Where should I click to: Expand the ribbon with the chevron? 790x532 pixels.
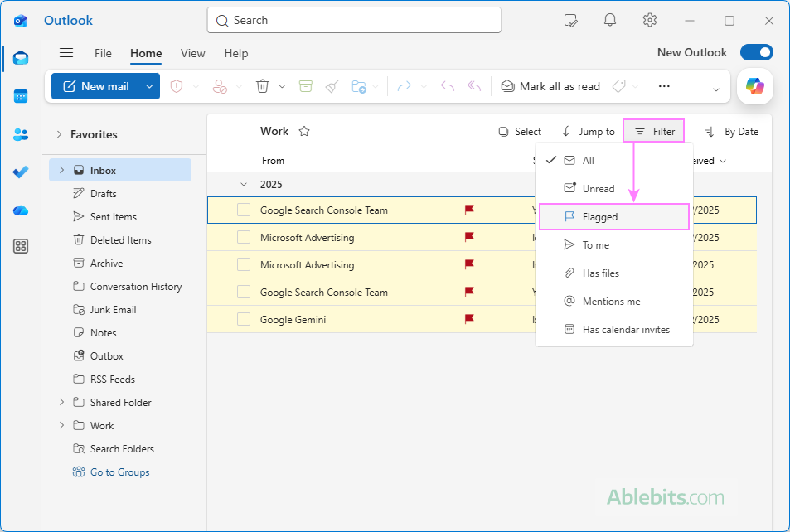pos(716,89)
